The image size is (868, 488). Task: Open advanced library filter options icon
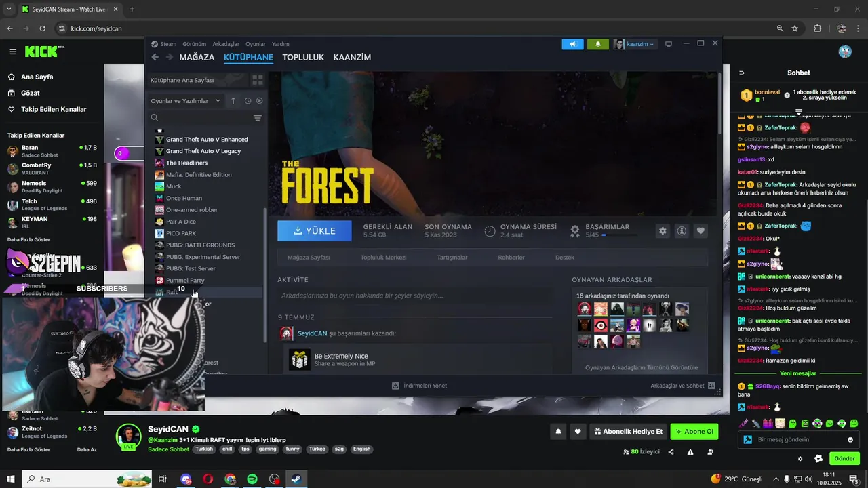[x=258, y=118]
